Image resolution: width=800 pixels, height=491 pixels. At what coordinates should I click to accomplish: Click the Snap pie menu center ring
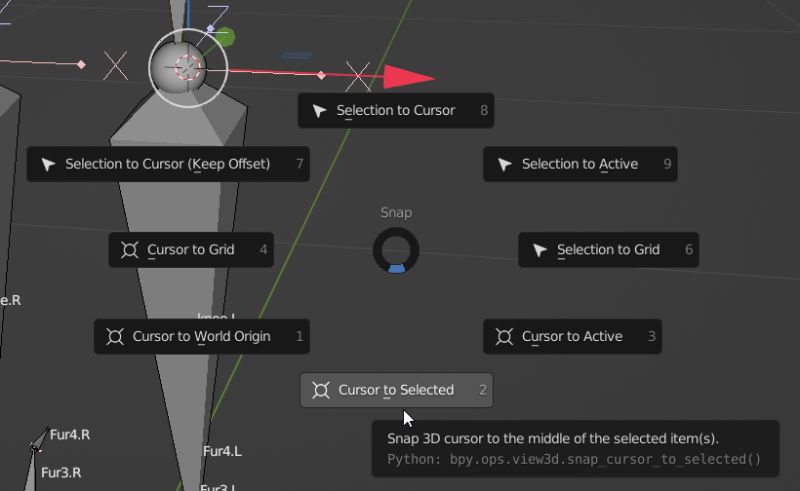396,250
